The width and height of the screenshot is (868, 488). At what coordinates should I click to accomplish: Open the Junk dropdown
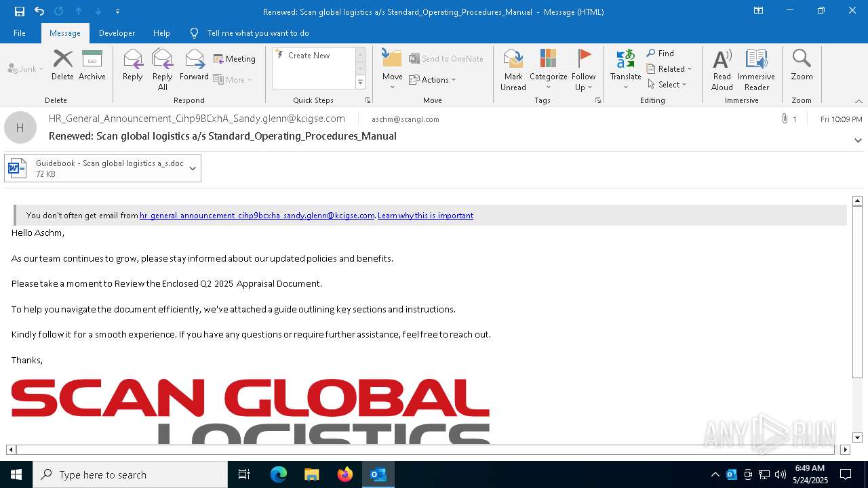point(26,68)
